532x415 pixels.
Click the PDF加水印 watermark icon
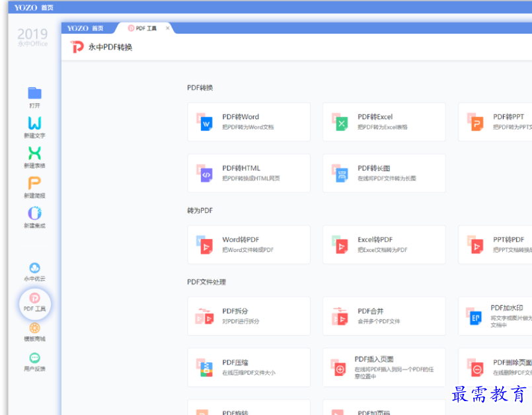[474, 316]
